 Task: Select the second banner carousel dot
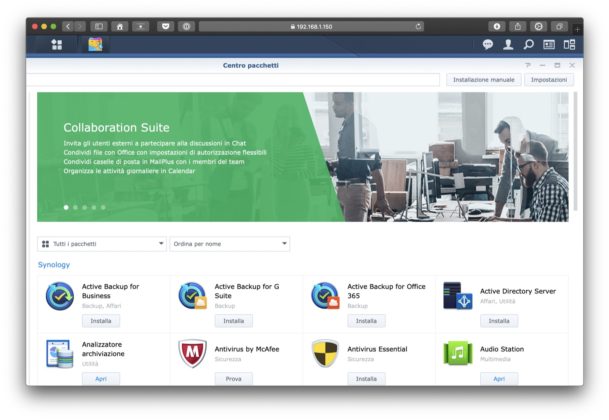coord(75,207)
